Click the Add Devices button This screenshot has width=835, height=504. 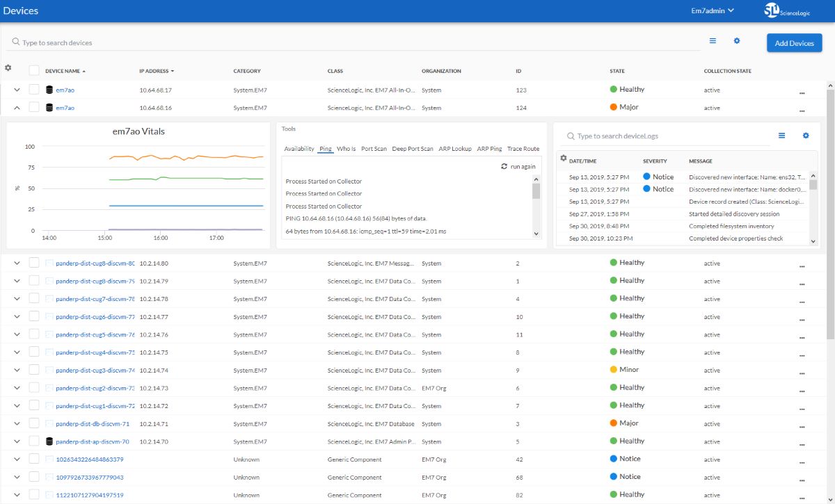tap(794, 42)
